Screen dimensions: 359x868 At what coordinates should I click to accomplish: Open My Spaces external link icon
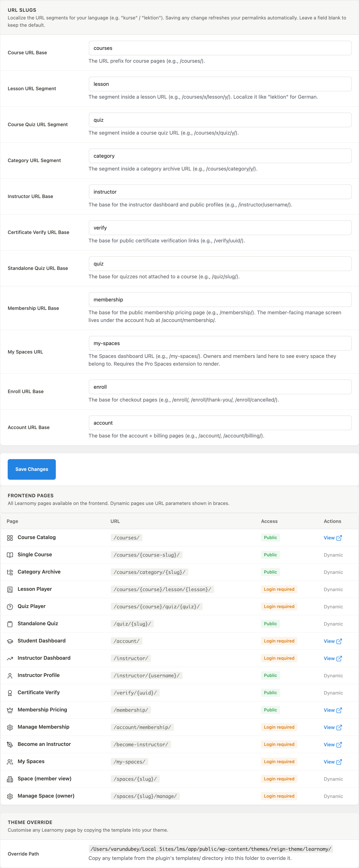click(x=339, y=762)
